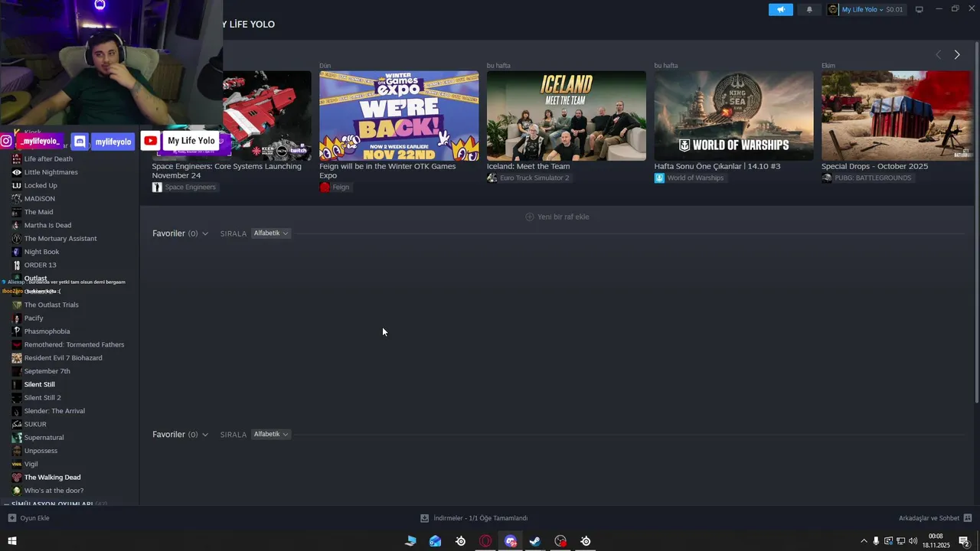Select The Outlast Trials in library
Viewport: 980px width, 551px height.
coord(51,305)
